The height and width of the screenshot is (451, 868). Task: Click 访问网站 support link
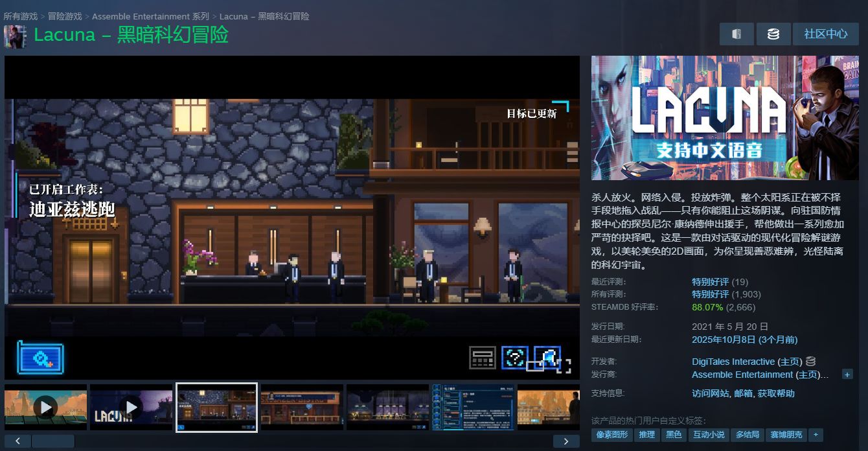point(711,393)
